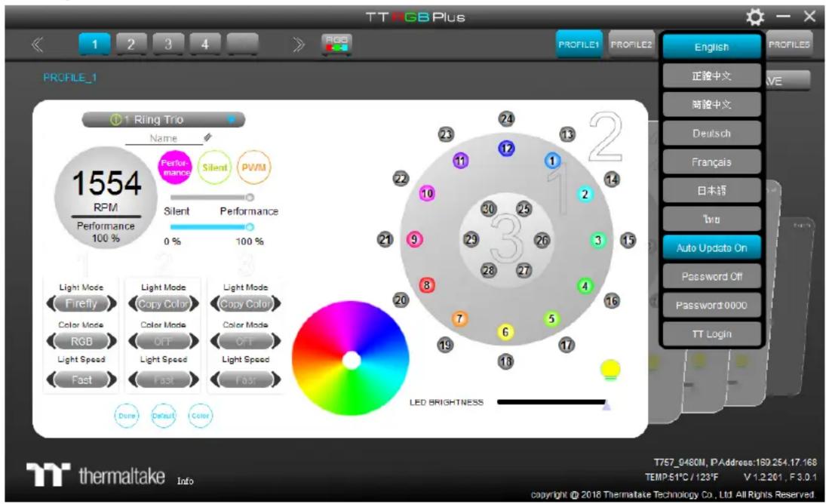Select LED number 12 on ring

[x=506, y=149]
